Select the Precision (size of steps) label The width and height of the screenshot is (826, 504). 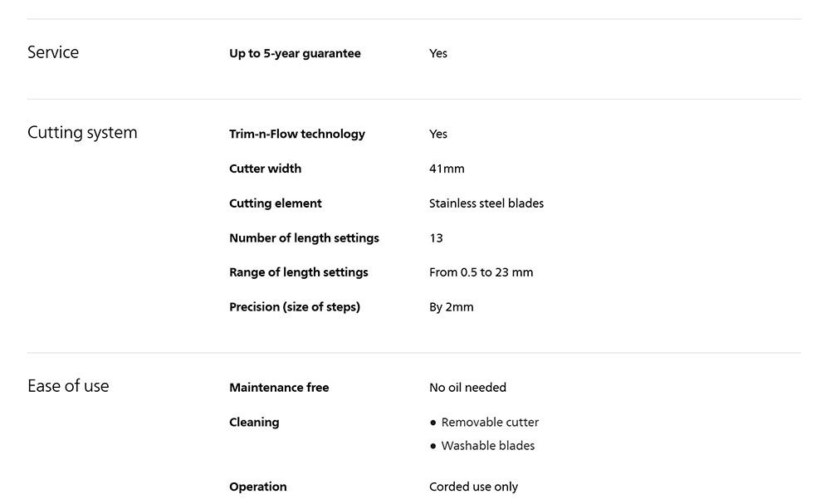(295, 307)
